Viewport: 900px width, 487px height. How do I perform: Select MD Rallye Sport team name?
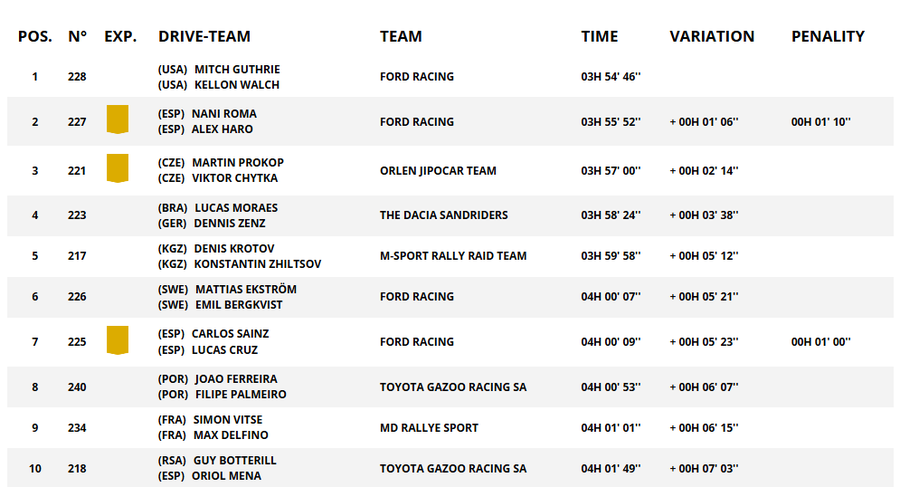pos(429,428)
